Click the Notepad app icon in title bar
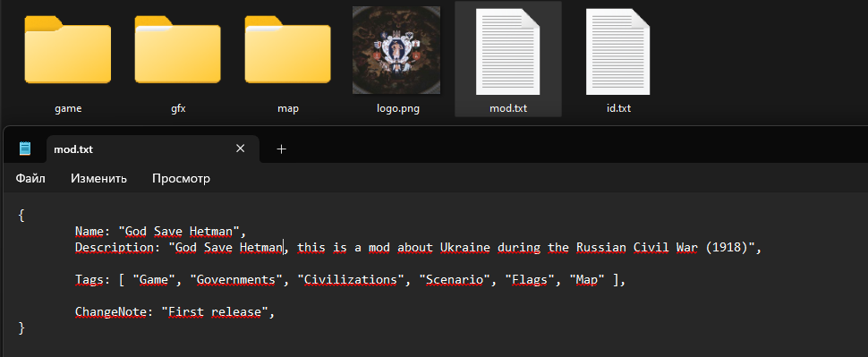 point(25,149)
